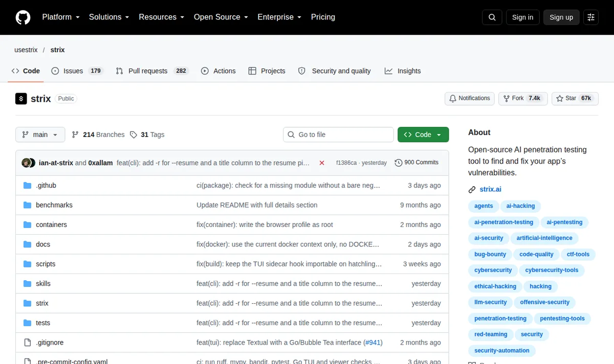Switch to the Security and quality tab
This screenshot has width=614, height=364.
pos(335,71)
